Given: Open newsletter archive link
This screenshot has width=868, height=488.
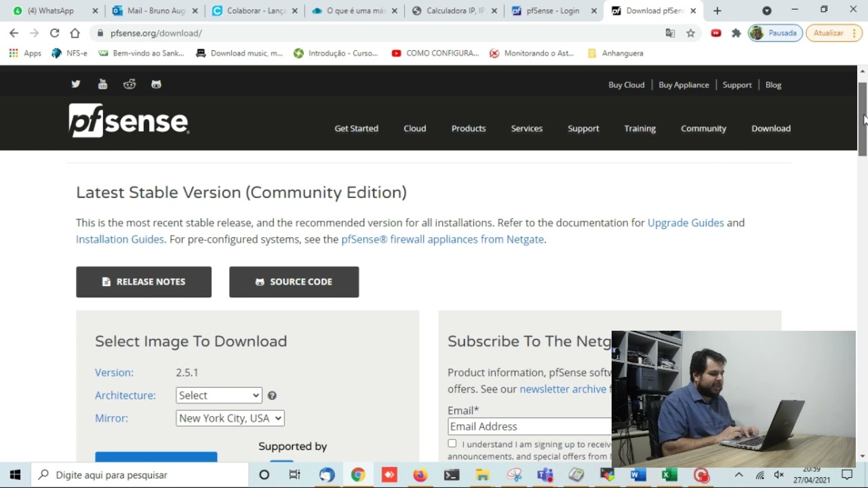Looking at the screenshot, I should point(563,389).
